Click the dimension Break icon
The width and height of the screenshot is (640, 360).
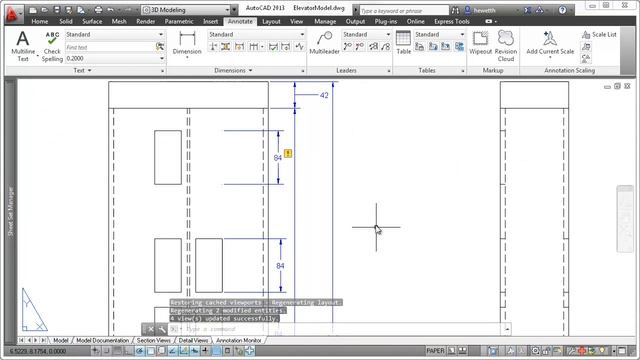[213, 47]
